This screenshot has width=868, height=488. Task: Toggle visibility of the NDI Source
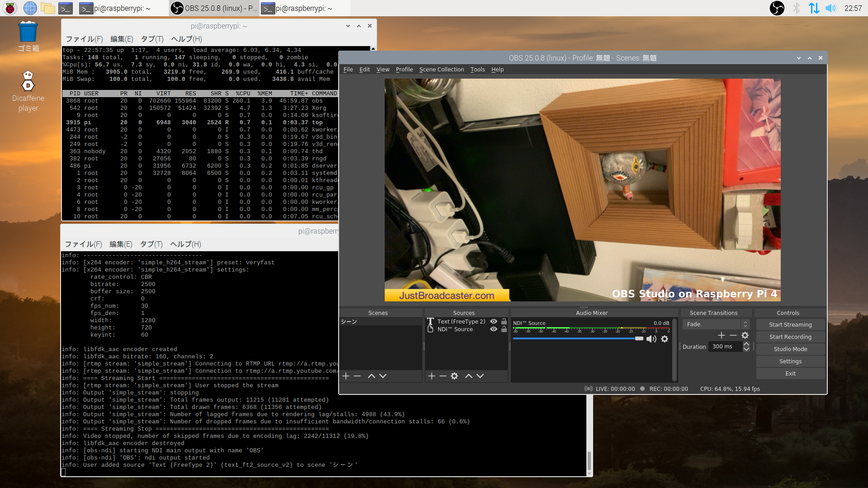tap(494, 329)
